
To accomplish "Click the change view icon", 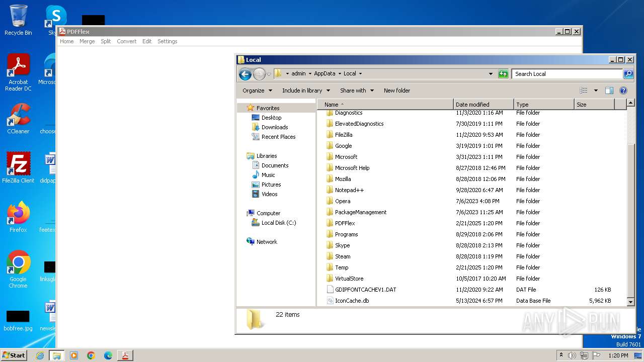I will pos(584,90).
